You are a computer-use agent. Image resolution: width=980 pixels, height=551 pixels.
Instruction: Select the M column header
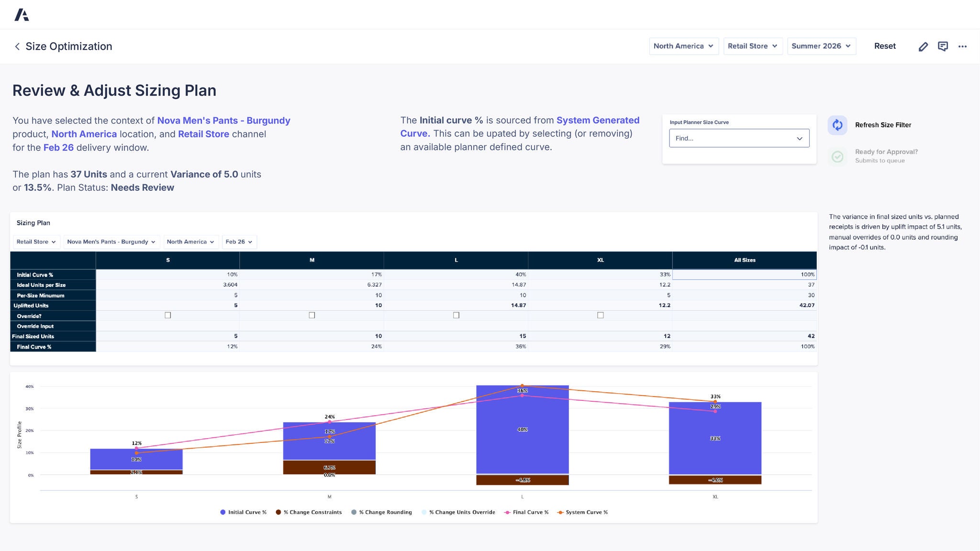(x=312, y=260)
